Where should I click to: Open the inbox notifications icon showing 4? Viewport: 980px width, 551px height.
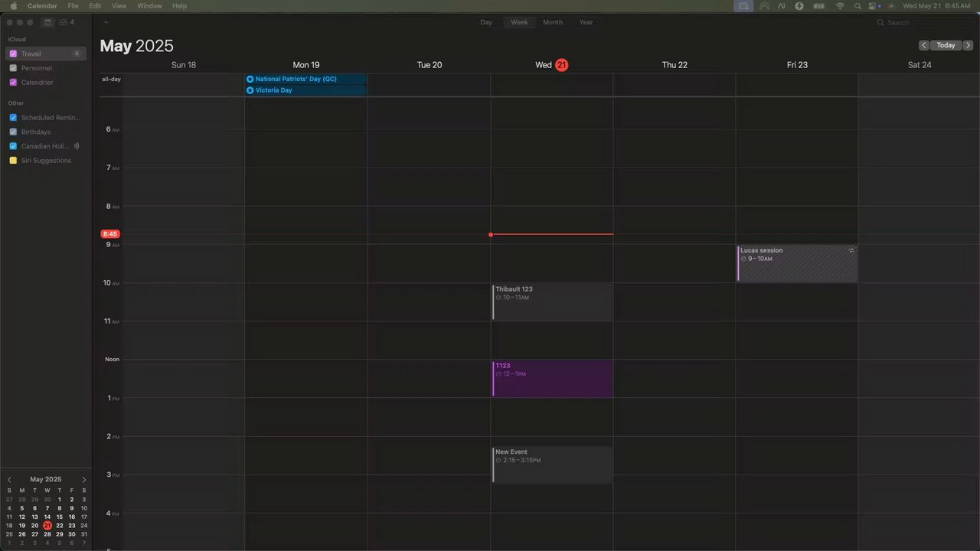pyautogui.click(x=67, y=22)
